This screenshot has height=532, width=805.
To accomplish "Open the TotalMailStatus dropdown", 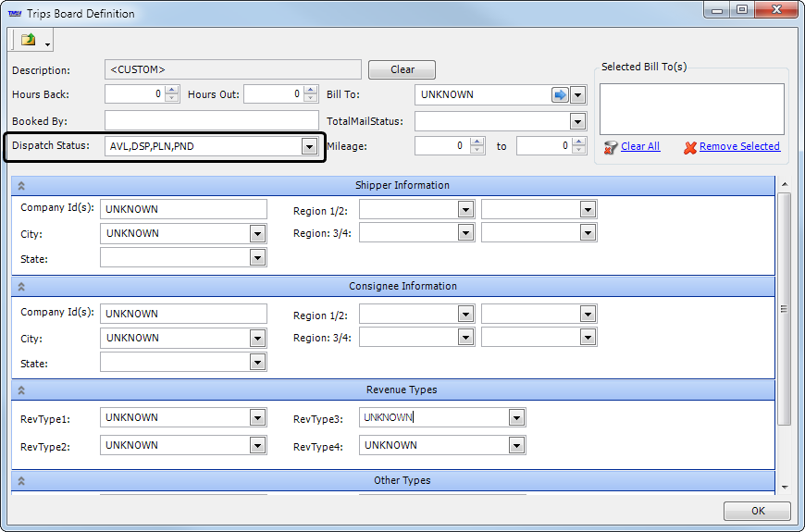I will [577, 121].
